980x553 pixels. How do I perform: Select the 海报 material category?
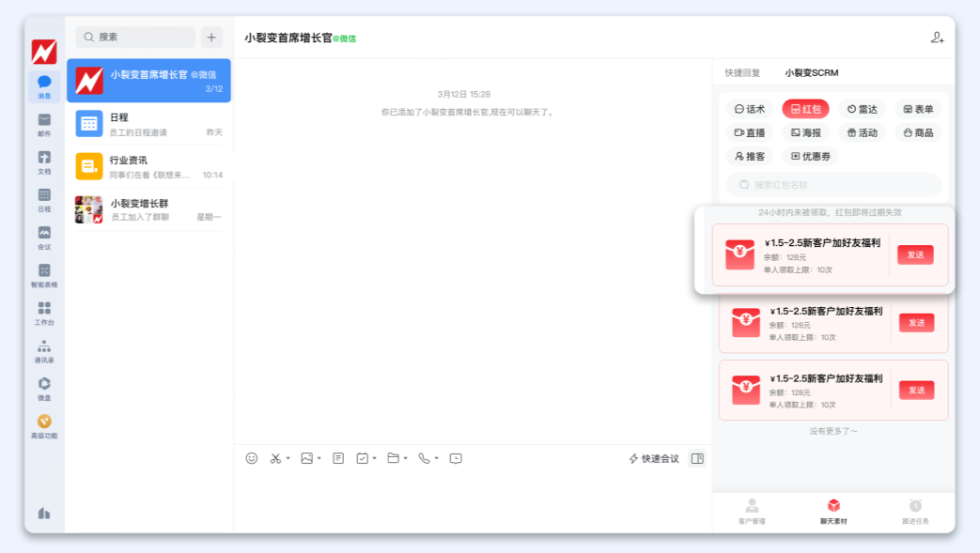(x=806, y=132)
